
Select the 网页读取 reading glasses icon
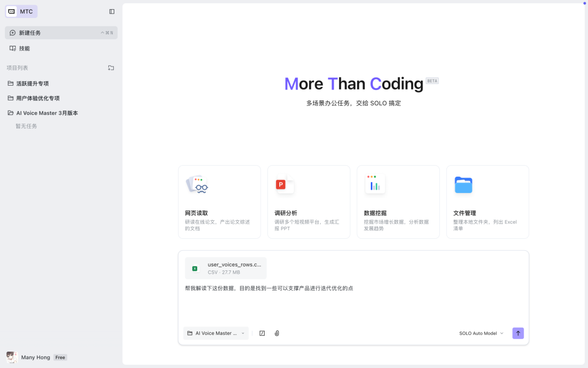(x=197, y=184)
